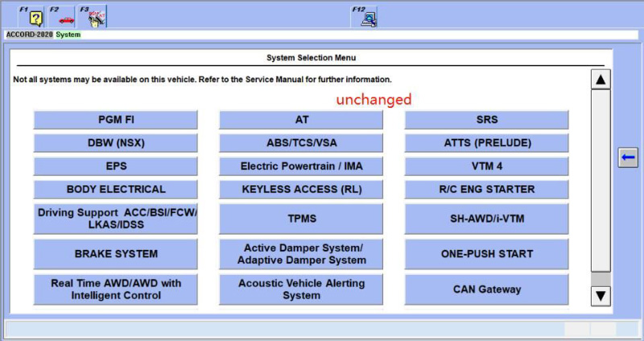The image size is (644, 341).
Task: Choose Acoustic Vehicle Alerting System
Action: [x=301, y=289]
